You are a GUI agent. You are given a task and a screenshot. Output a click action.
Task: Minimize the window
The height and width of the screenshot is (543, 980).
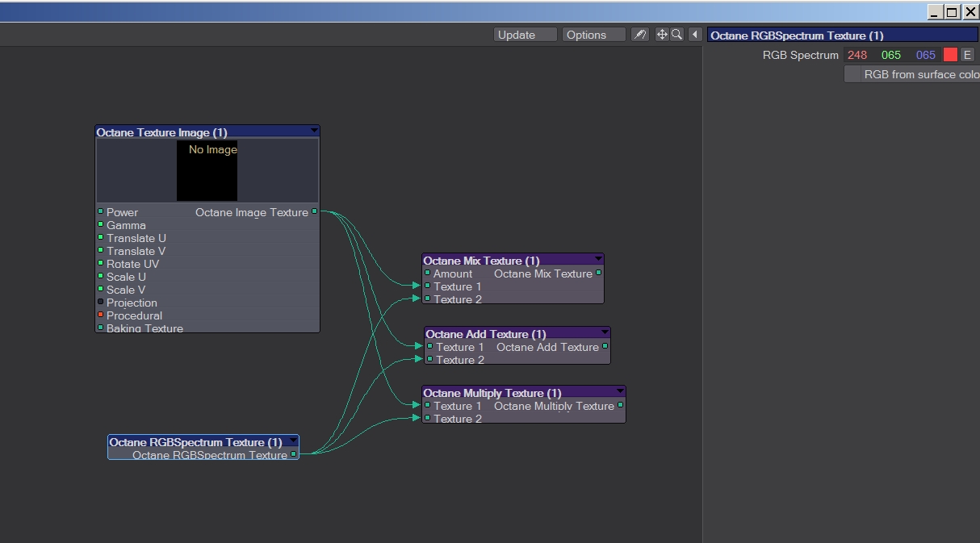(x=935, y=12)
